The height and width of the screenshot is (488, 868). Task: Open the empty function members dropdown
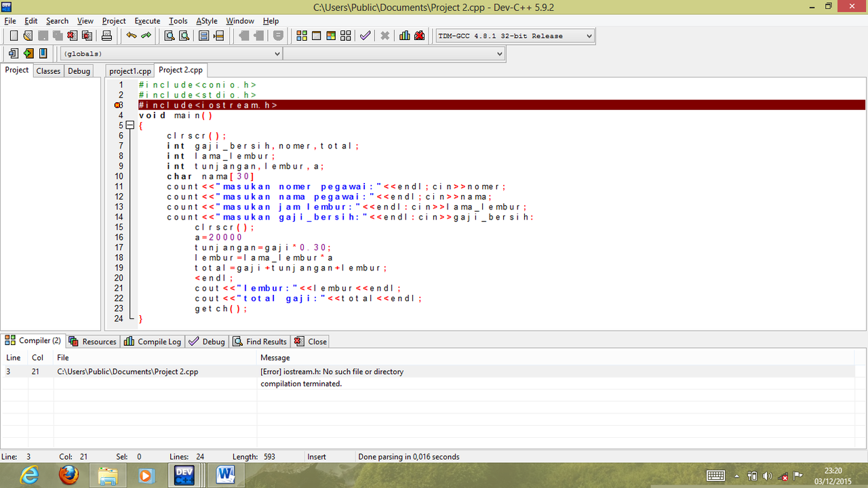394,54
